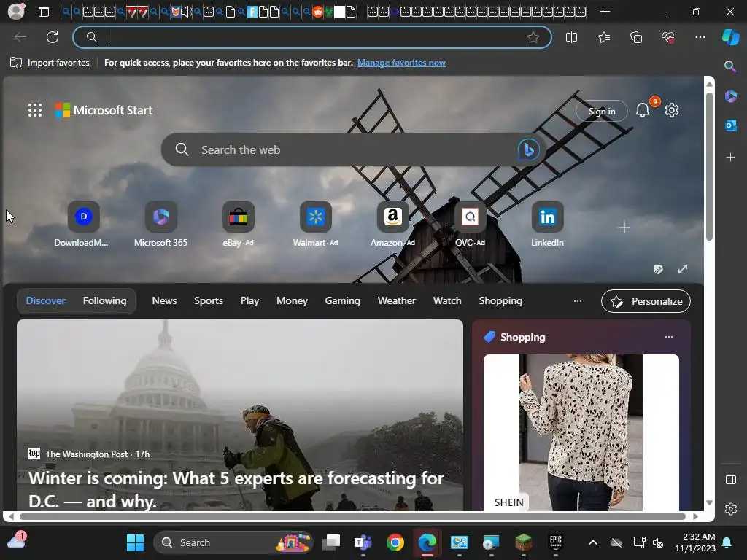Edit the background image icon
The image size is (747, 560).
tap(659, 269)
